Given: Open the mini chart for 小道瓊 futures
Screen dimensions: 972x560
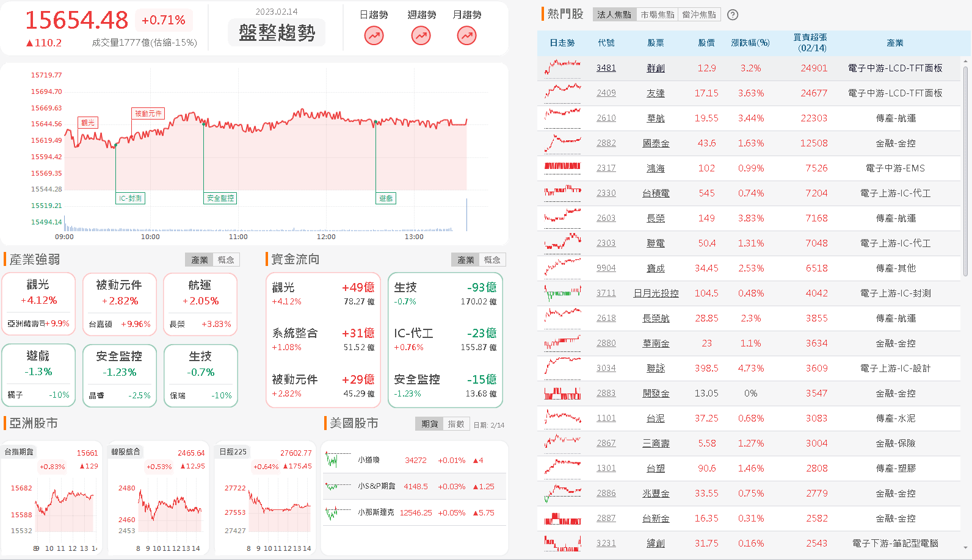Looking at the screenshot, I should tap(338, 460).
